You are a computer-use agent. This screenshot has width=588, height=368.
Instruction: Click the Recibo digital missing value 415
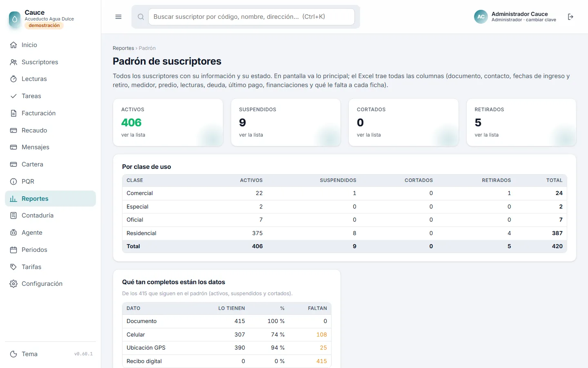[322, 361]
